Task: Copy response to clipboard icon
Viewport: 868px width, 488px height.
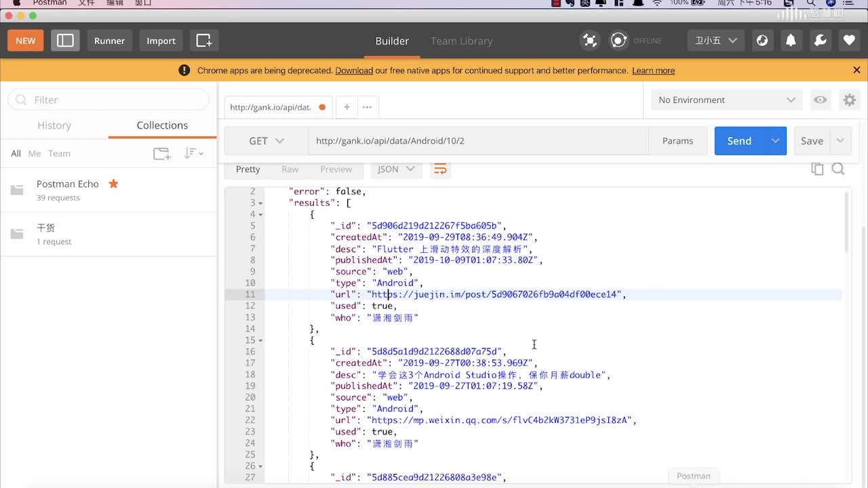Action: click(x=818, y=169)
